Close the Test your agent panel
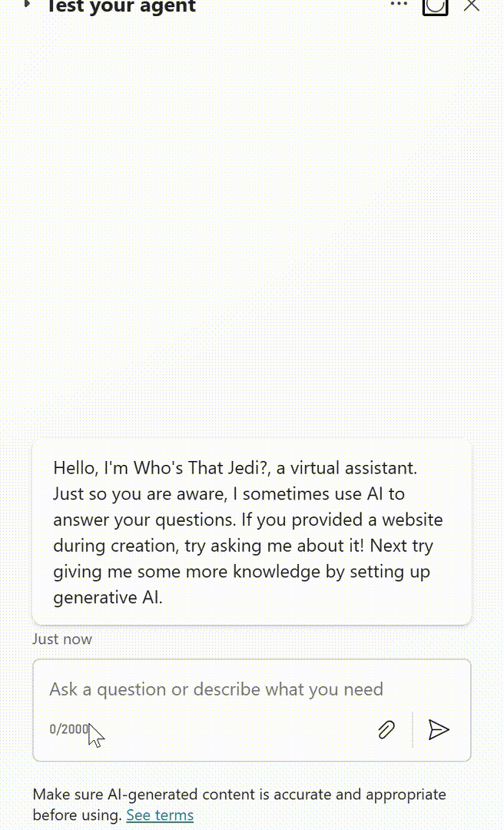The width and height of the screenshot is (504, 830). (x=471, y=5)
